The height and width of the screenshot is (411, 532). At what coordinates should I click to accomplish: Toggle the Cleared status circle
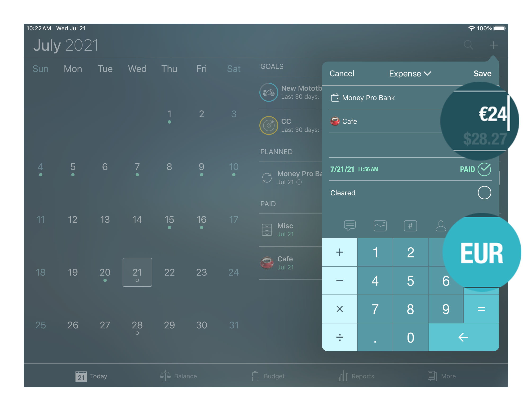tap(484, 192)
